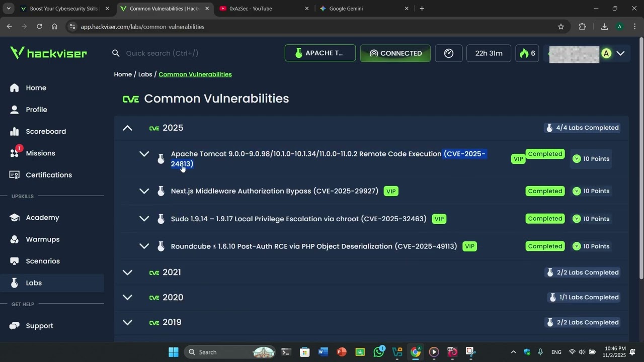Click the Next.js Middleware Authorization Bypass title
Screen dimensions: 644x362
point(275,191)
